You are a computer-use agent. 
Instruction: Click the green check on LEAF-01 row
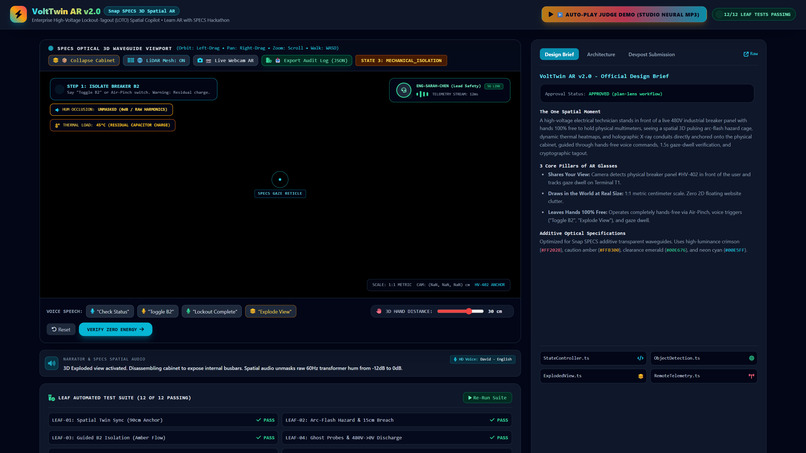tap(259, 420)
